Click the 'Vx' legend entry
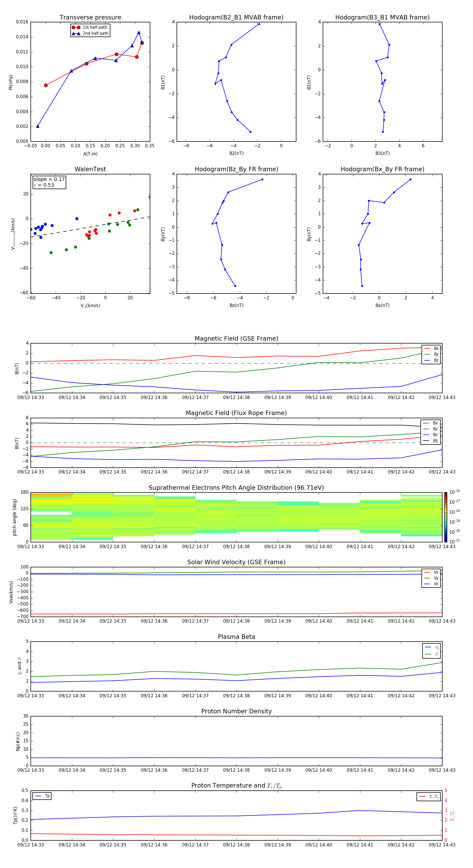The width and height of the screenshot is (473, 868). (x=431, y=572)
